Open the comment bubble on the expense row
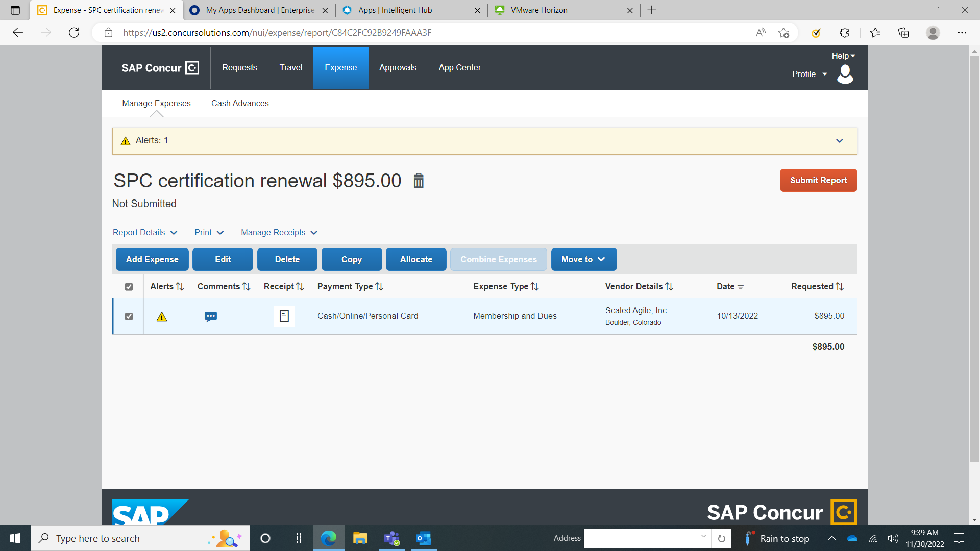This screenshot has height=551, width=980. 211,316
